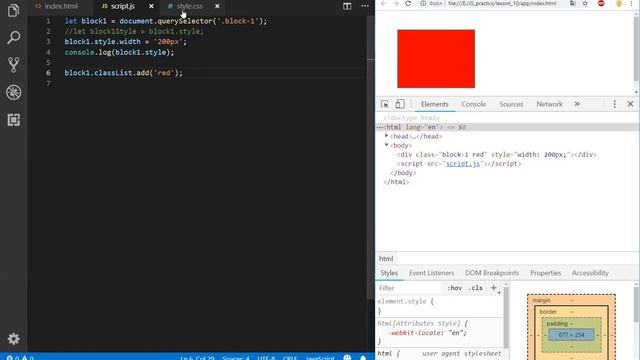
Task: Click the box model padding label
Action: (x=557, y=323)
